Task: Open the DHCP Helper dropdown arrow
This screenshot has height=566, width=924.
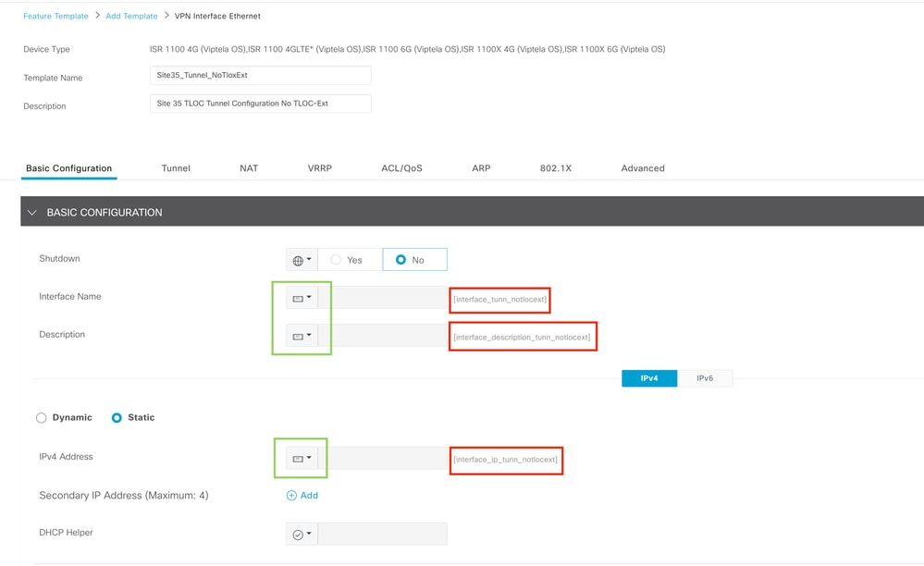Action: [309, 533]
